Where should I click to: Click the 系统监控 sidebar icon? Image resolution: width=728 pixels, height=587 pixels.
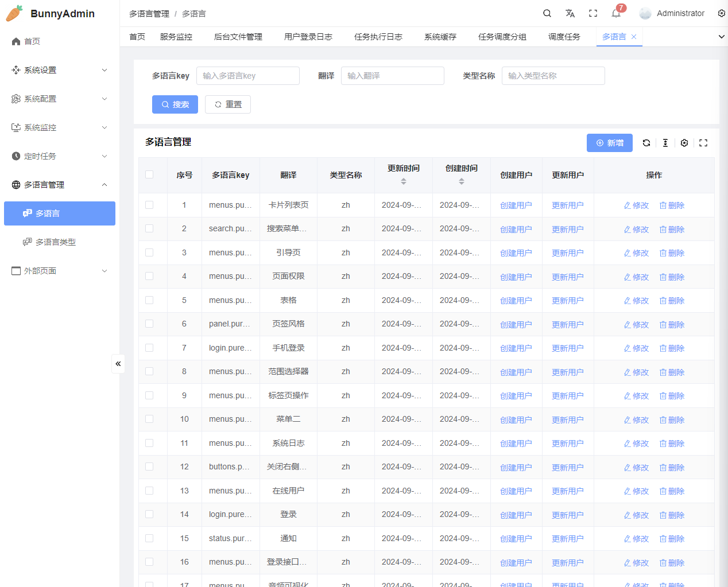pyautogui.click(x=16, y=127)
